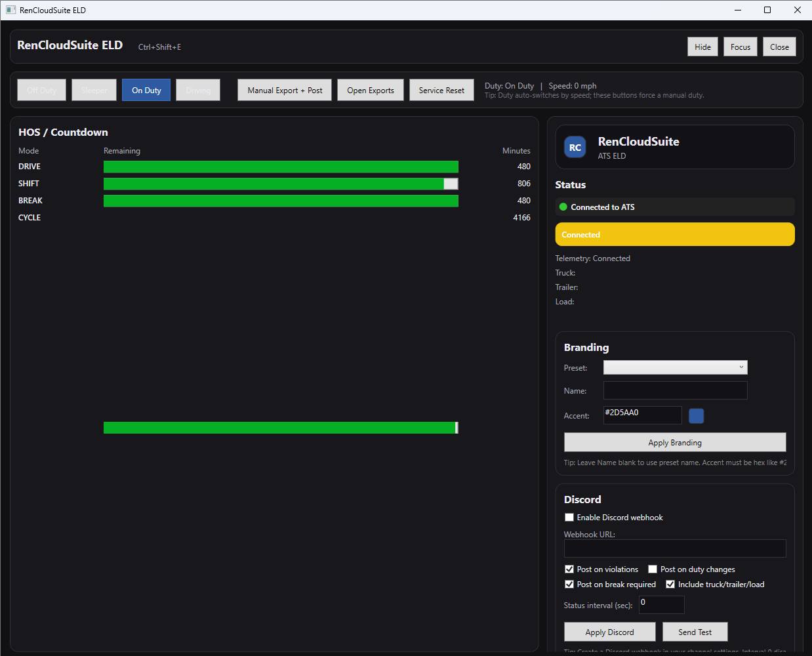Click the branding Name input field
This screenshot has height=656, width=812.
click(675, 390)
